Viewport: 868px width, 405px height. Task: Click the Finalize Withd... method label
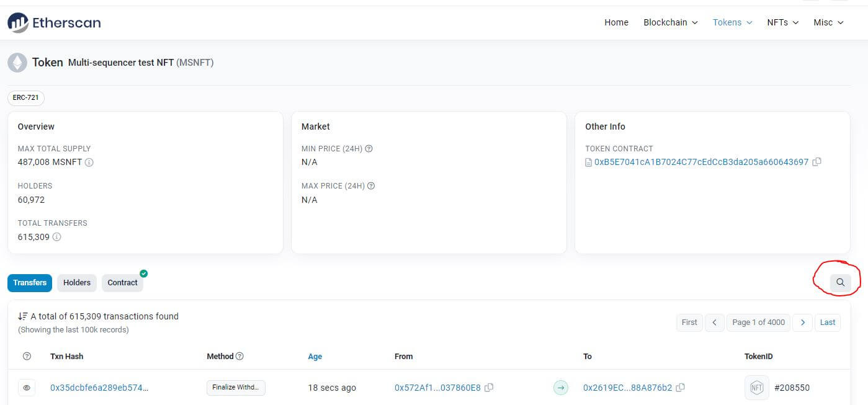pyautogui.click(x=236, y=388)
